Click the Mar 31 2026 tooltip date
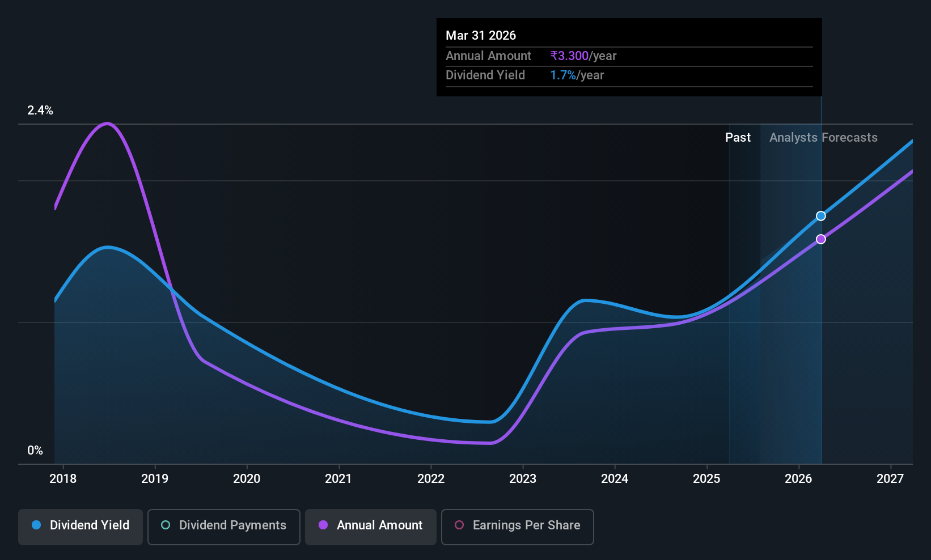This screenshot has width=931, height=560. click(x=481, y=35)
